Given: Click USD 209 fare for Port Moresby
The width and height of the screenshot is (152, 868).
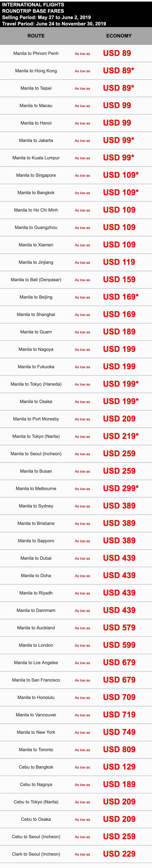Looking at the screenshot, I should (x=119, y=419).
